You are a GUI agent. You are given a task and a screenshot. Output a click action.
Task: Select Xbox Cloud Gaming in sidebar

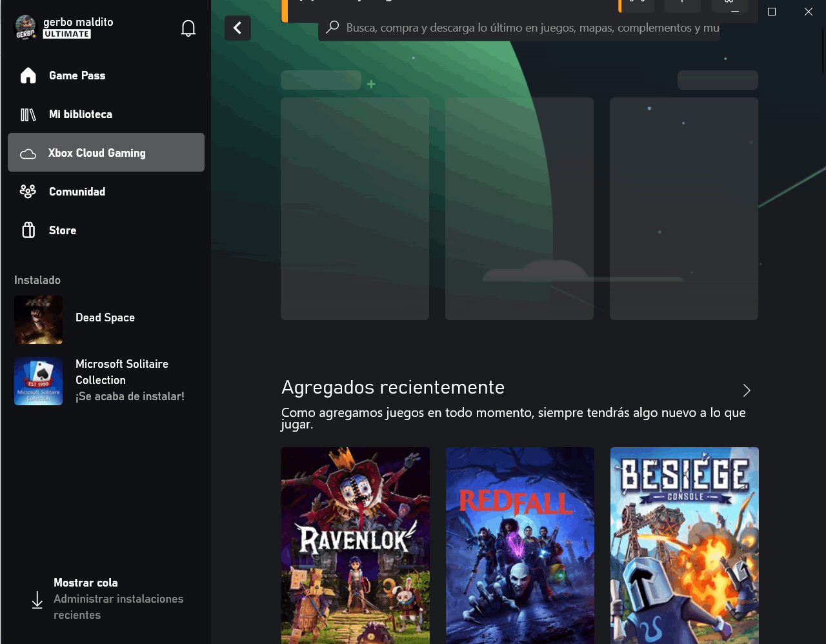106,152
